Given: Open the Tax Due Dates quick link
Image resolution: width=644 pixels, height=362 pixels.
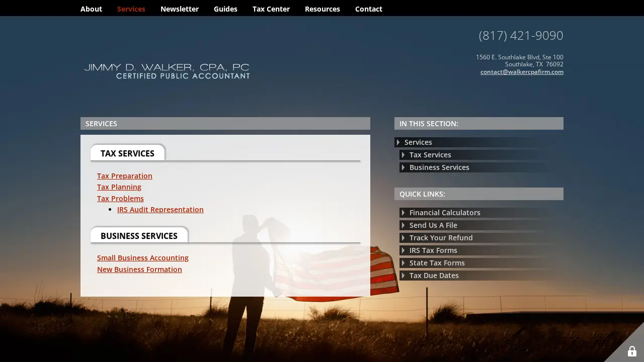Looking at the screenshot, I should [x=481, y=276].
